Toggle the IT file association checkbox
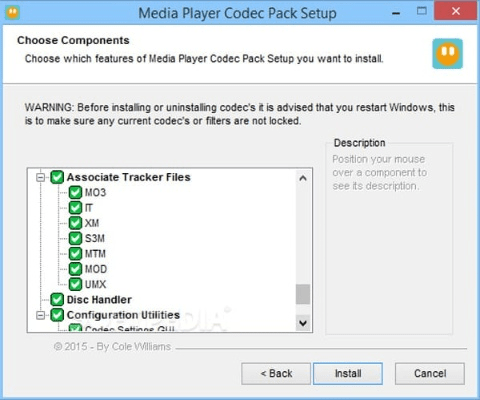480x400 pixels. click(75, 208)
